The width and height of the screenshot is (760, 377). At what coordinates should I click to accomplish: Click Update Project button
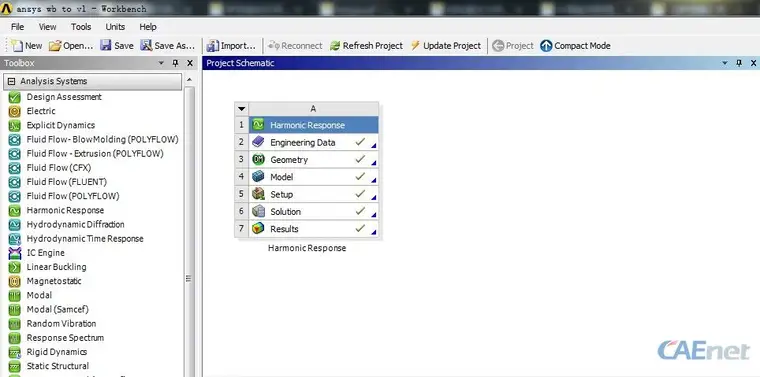tap(446, 46)
